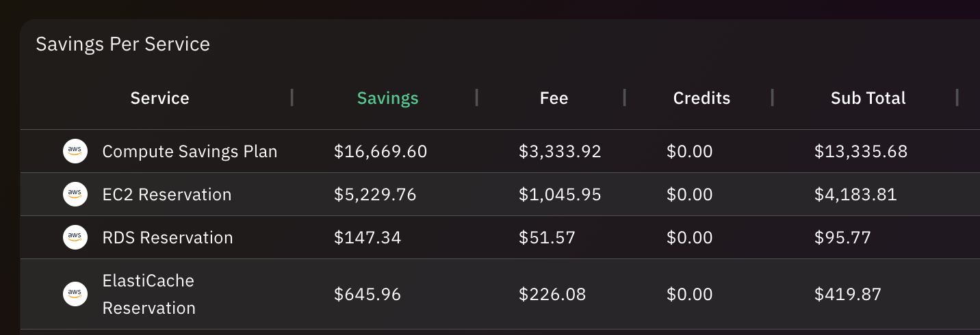Click the AWS icon beside EC2 Reservation
Image resolution: width=980 pixels, height=335 pixels.
coord(75,194)
